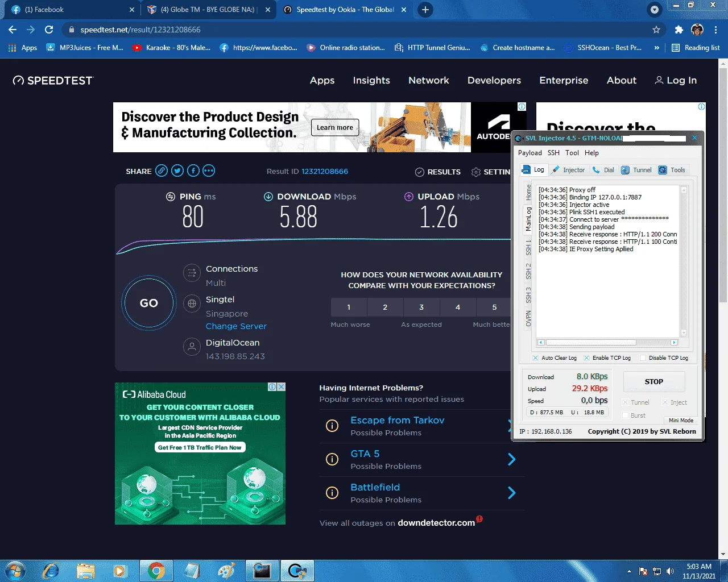Select the SSH 1 vertical log tab
The height and width of the screenshot is (582, 728).
(x=528, y=247)
